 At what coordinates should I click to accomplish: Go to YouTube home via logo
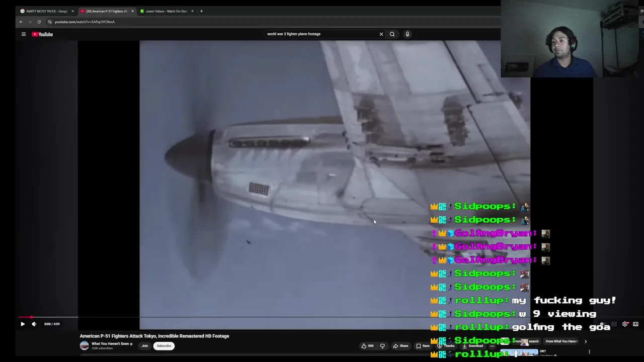coord(42,34)
